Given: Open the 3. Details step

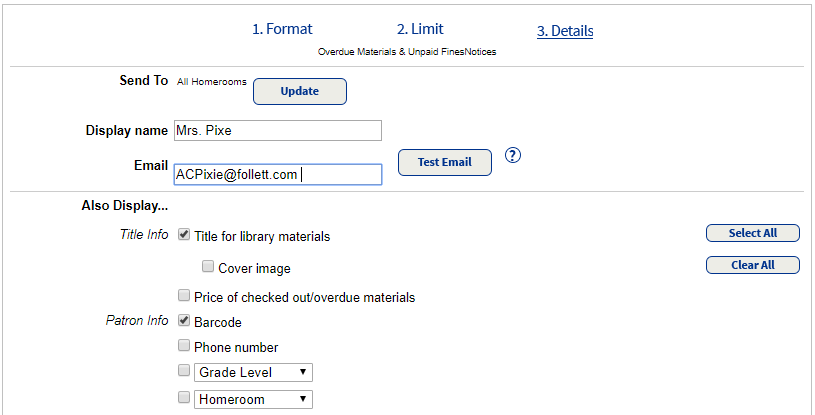Looking at the screenshot, I should pyautogui.click(x=565, y=31).
